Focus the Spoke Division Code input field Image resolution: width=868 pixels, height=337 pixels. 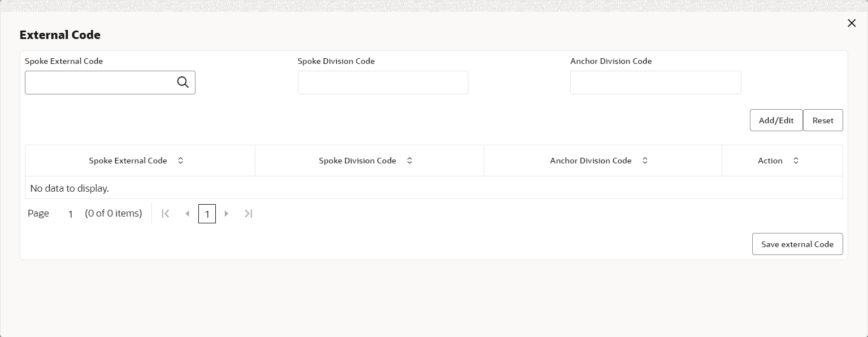point(383,83)
